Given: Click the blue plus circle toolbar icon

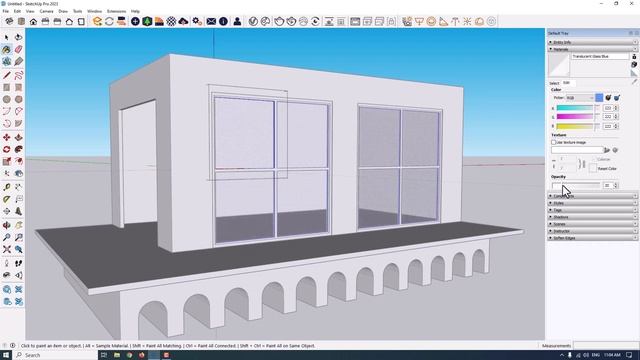Looking at the screenshot, I should 135,22.
